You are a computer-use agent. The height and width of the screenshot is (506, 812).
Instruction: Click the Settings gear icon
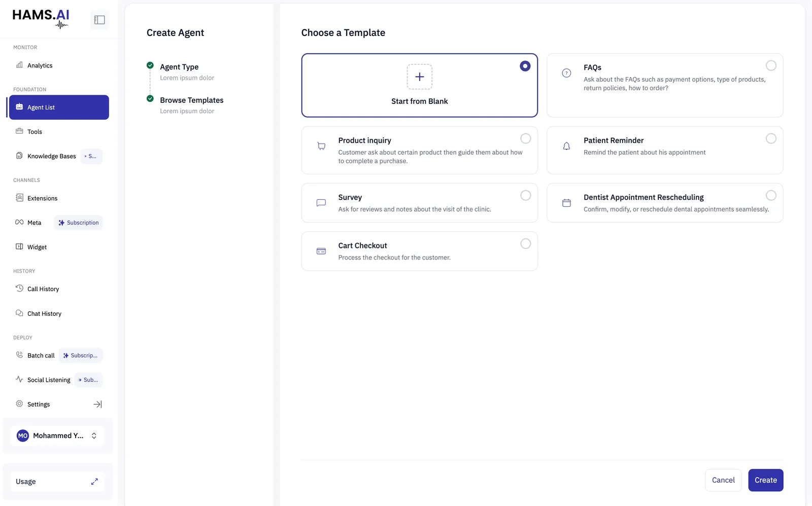click(x=19, y=404)
